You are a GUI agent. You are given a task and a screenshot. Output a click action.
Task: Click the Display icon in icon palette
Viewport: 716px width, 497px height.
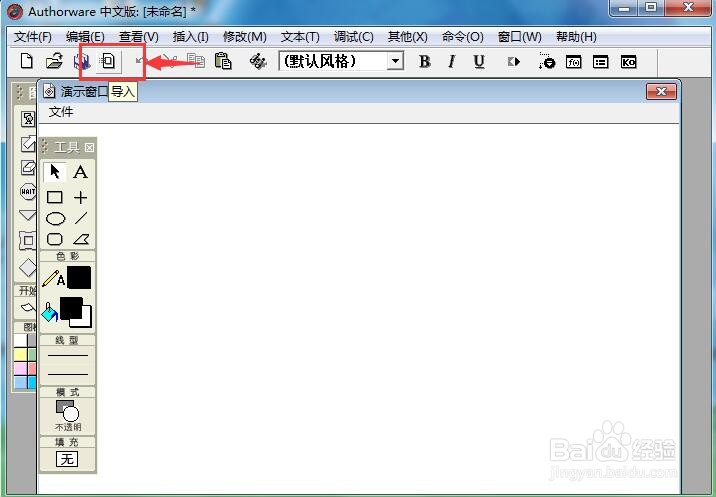point(28,119)
